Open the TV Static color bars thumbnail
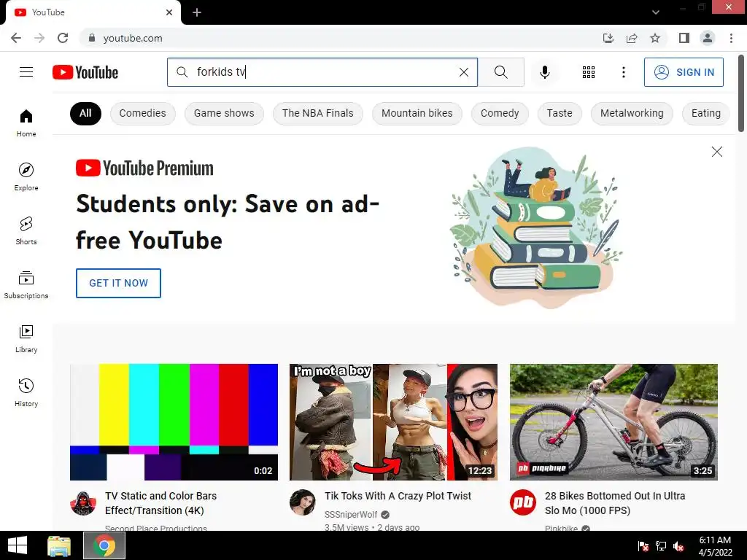Image resolution: width=747 pixels, height=560 pixels. click(x=174, y=422)
